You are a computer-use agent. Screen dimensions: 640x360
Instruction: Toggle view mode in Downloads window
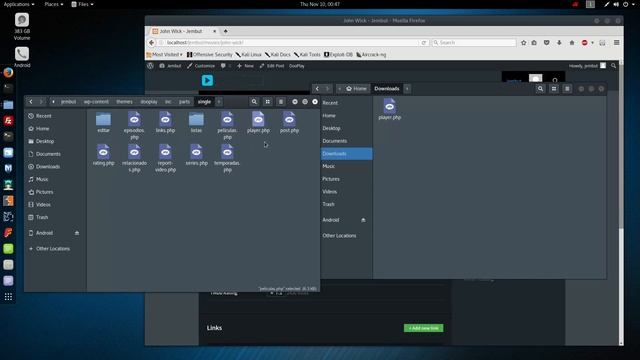554,89
